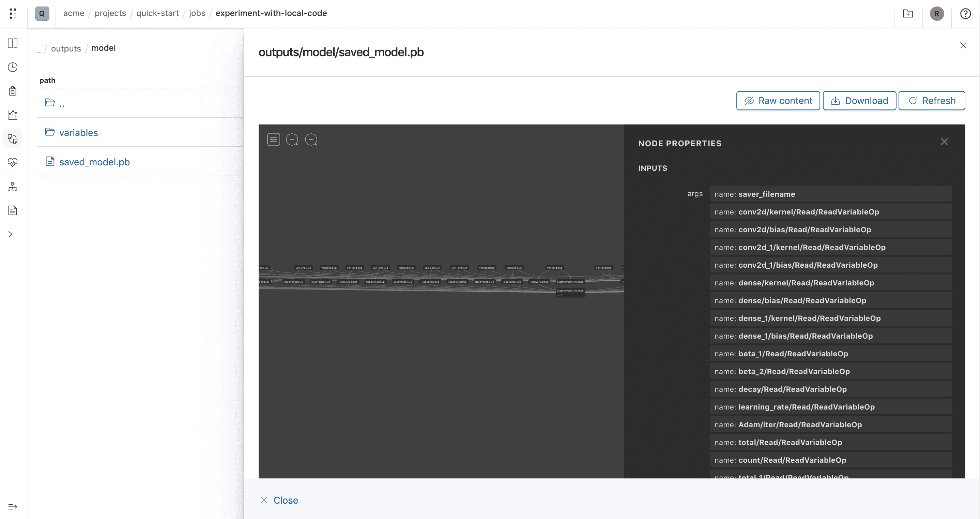This screenshot has width=980, height=519.
Task: Zoom into the graph with plus magnifier
Action: [292, 139]
